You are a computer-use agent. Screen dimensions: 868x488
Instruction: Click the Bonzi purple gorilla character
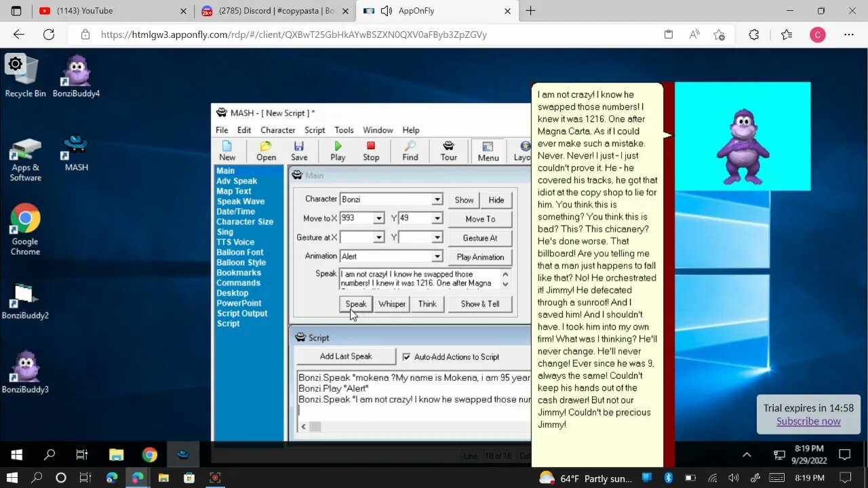tap(743, 146)
